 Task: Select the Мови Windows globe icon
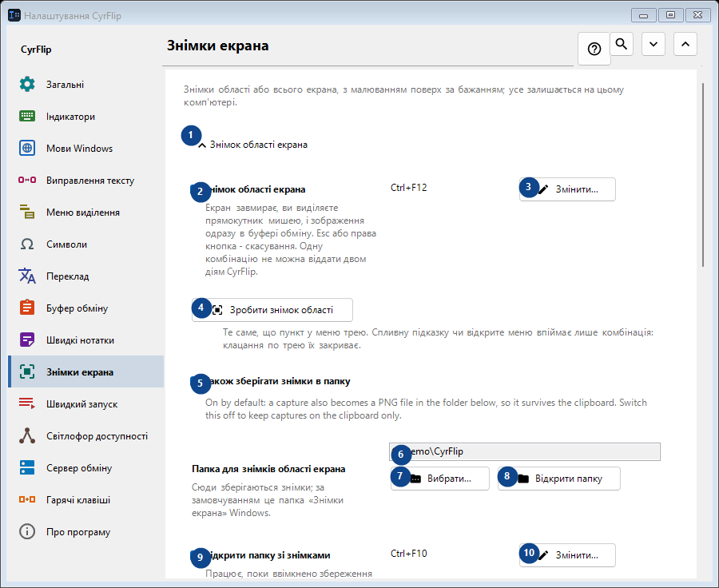coord(27,148)
